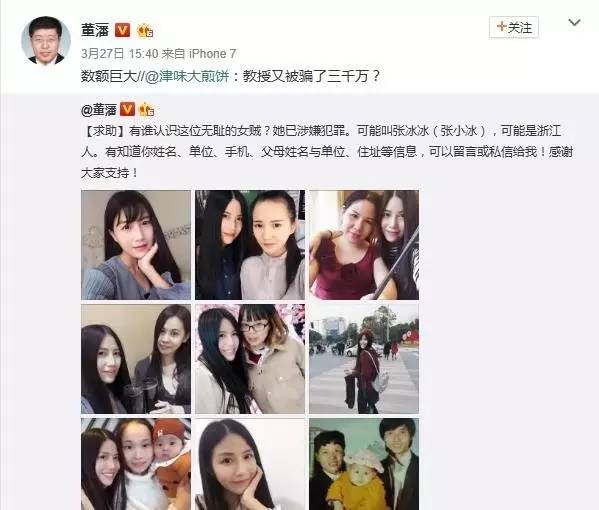The image size is (599, 510).
Task: Open the first photo of woman in gray sweater
Action: pyautogui.click(x=136, y=245)
